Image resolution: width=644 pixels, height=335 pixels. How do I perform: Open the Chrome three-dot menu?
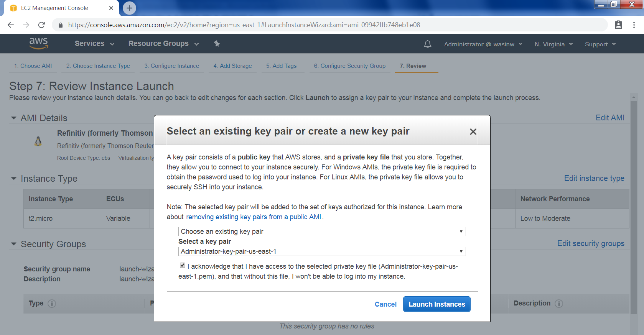point(634,25)
